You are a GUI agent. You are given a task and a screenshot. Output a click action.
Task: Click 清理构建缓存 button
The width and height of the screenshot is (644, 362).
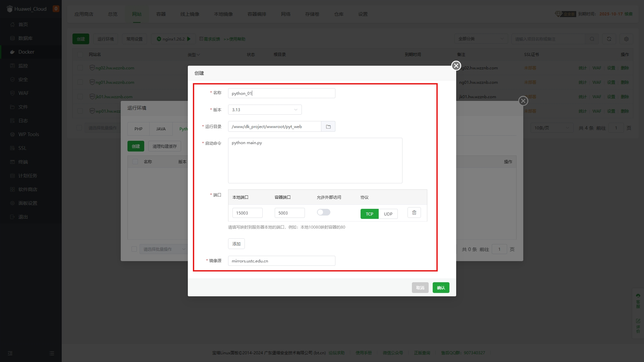tap(165, 146)
